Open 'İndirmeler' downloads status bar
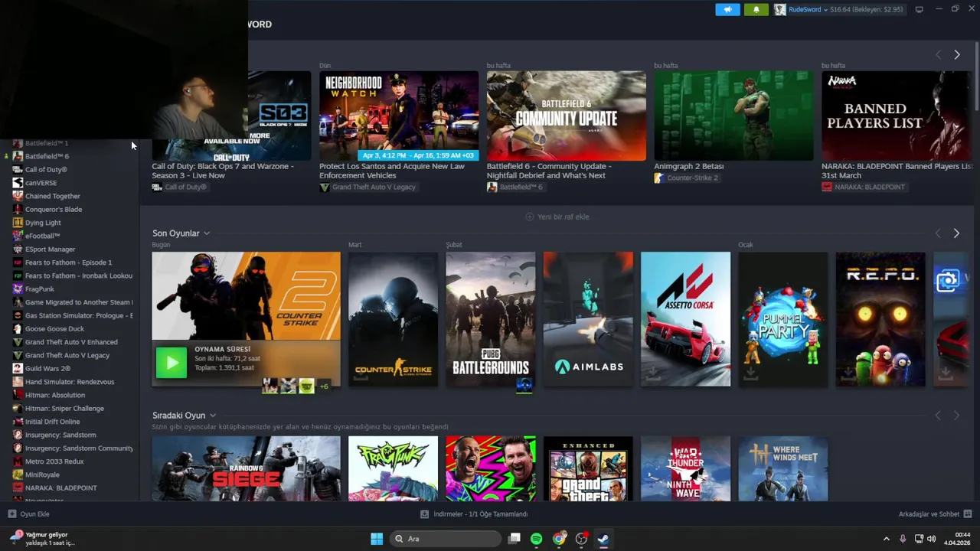Screen dimensions: 980x551 pos(474,514)
